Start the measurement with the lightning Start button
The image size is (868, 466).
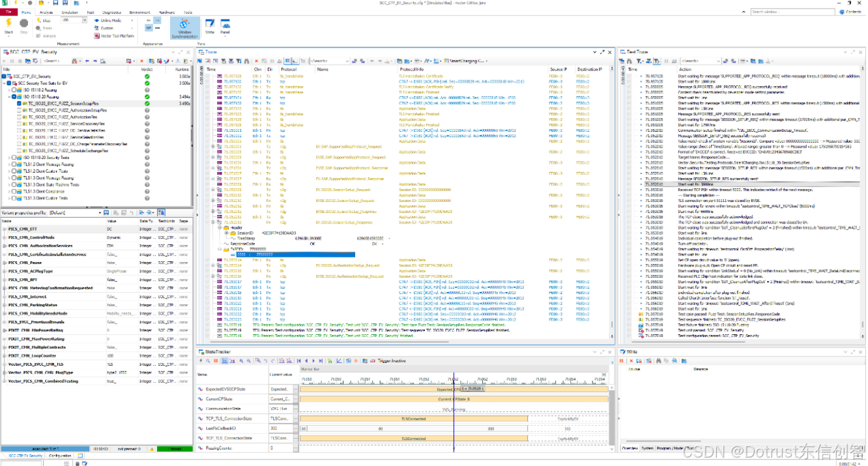[8, 26]
